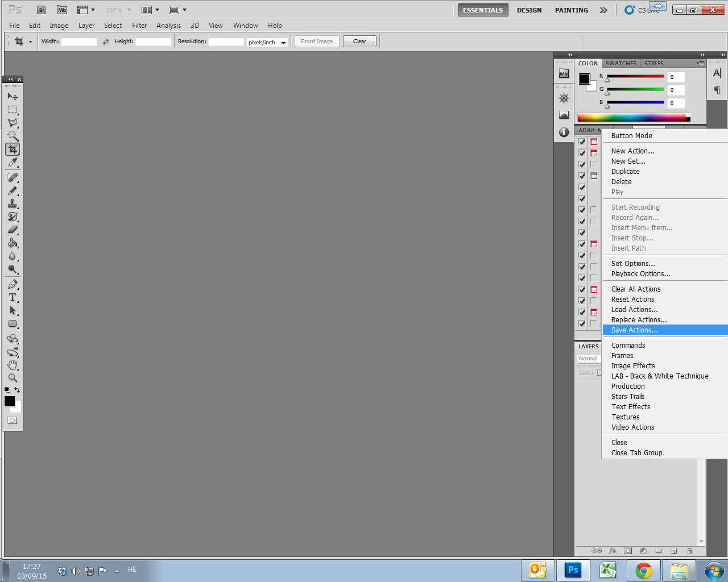Select the Horizontal Type tool

pos(13,297)
